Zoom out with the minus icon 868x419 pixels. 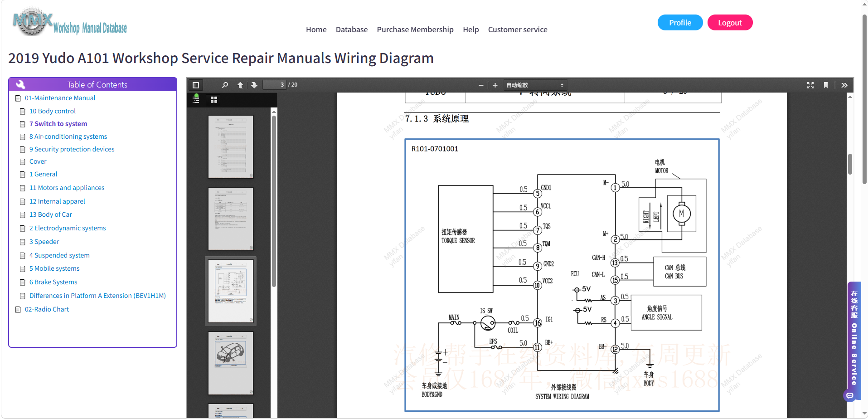point(481,85)
